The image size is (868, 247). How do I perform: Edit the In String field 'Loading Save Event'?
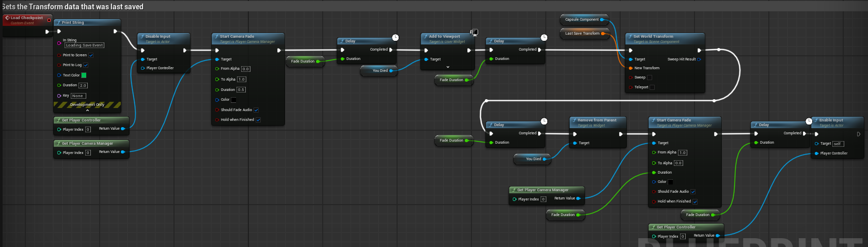click(x=84, y=45)
